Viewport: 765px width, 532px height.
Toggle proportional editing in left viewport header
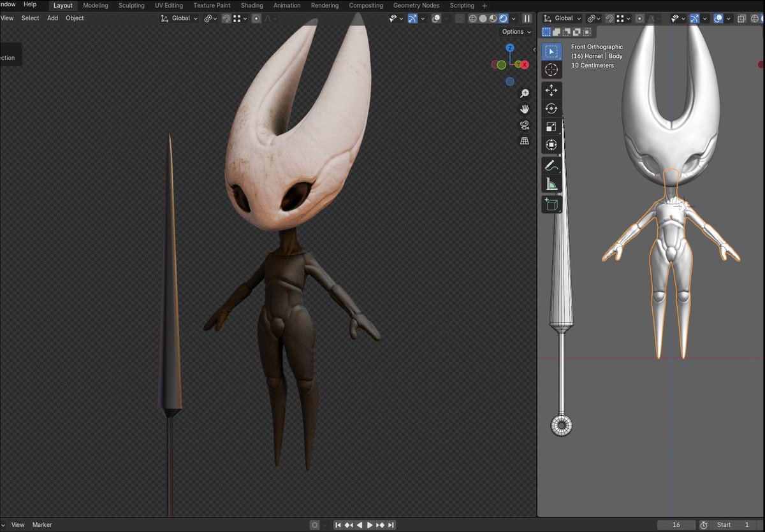[256, 18]
